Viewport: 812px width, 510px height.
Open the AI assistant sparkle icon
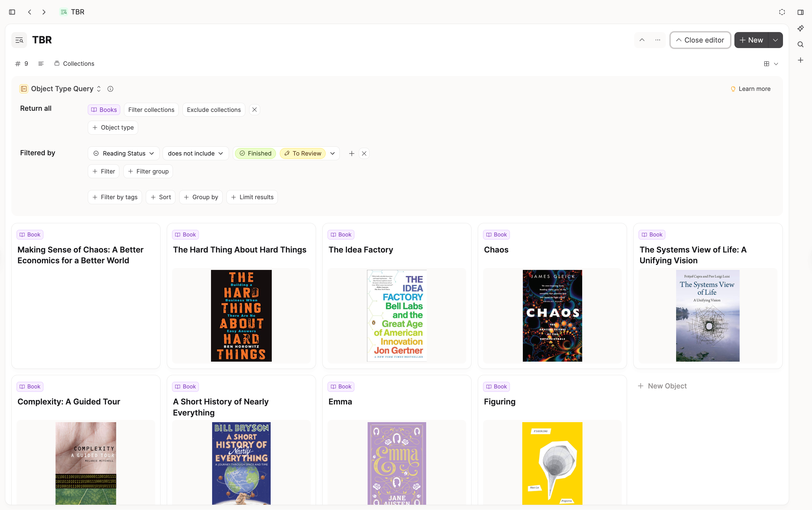click(x=800, y=28)
